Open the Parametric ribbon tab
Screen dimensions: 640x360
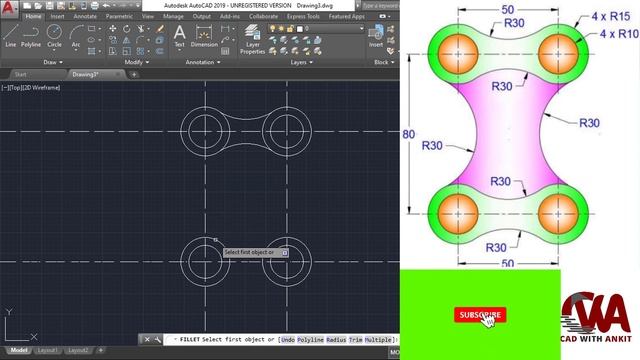(119, 16)
